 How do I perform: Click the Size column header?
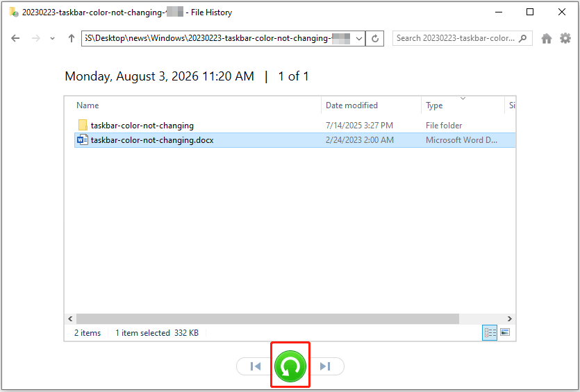[512, 105]
